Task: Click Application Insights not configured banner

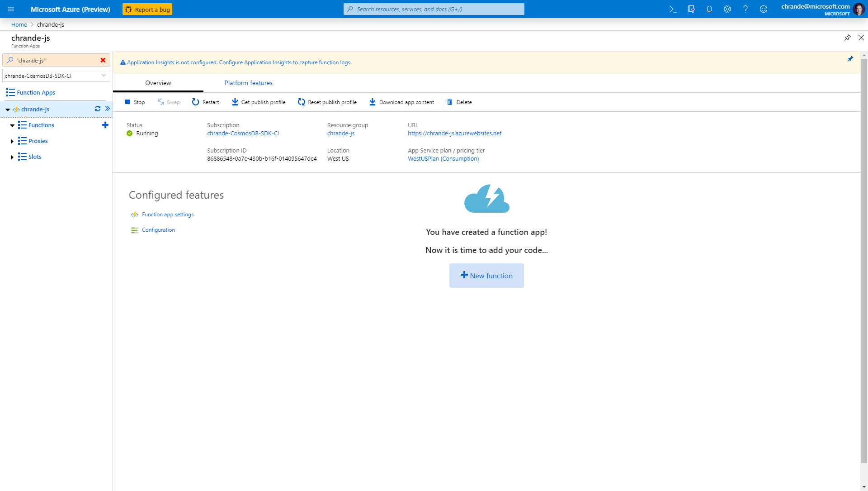Action: 239,62
